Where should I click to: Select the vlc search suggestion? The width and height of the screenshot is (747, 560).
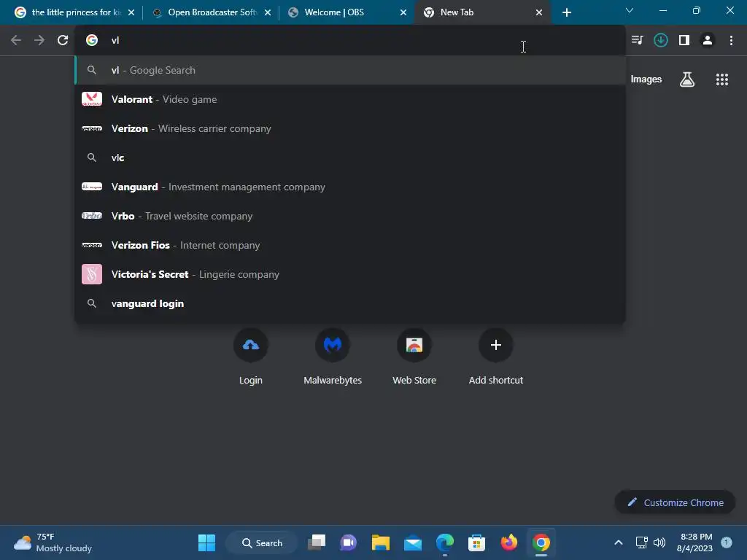point(350,157)
